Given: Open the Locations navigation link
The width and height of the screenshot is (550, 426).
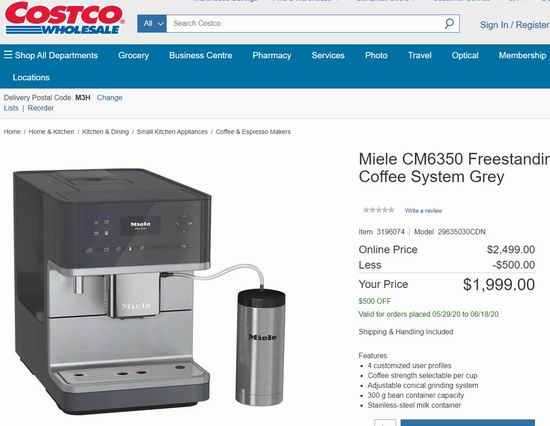Looking at the screenshot, I should pyautogui.click(x=31, y=78).
